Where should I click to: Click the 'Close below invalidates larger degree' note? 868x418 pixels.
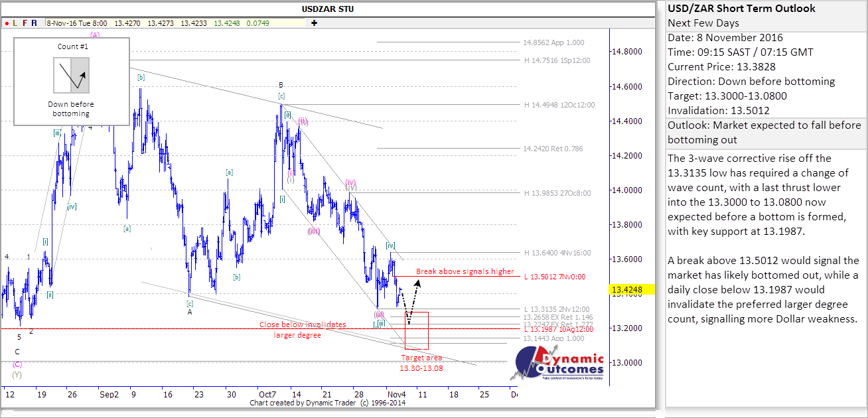[x=303, y=330]
